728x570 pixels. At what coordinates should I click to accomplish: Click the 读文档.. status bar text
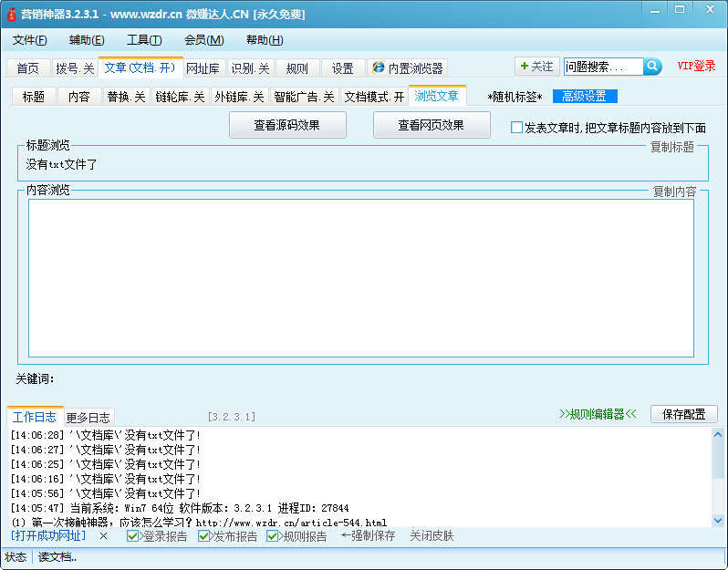click(x=57, y=557)
